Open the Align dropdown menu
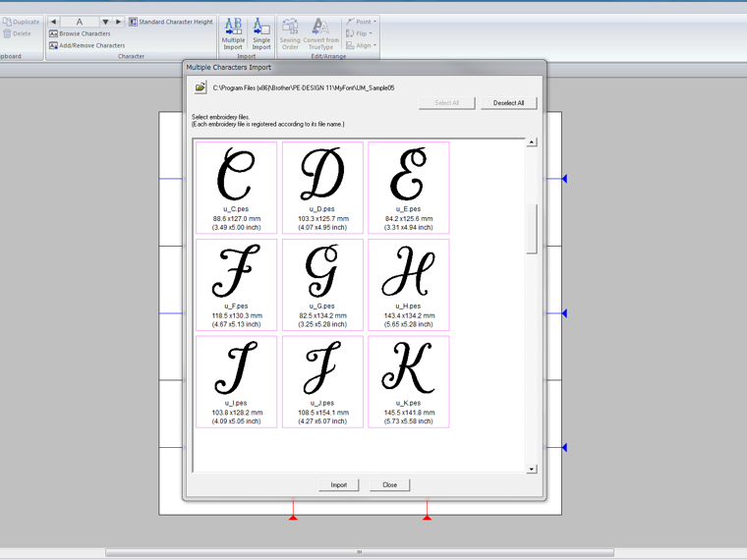Image resolution: width=747 pixels, height=560 pixels. tap(361, 46)
